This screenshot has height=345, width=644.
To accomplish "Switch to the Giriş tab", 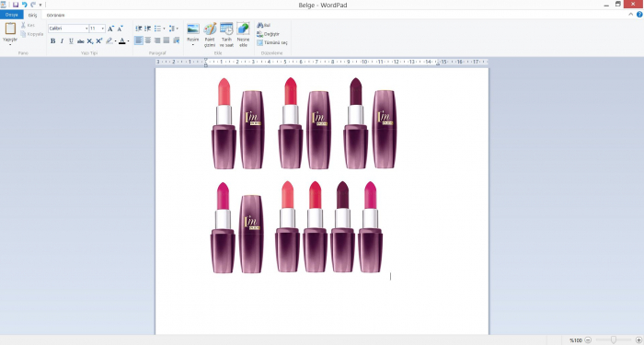I will pyautogui.click(x=32, y=16).
